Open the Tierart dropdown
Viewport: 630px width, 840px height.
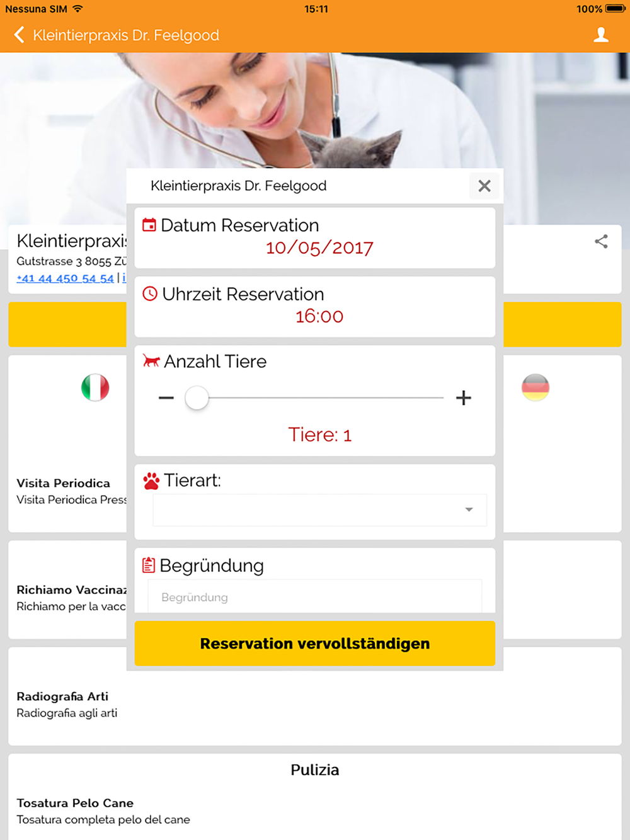(319, 510)
